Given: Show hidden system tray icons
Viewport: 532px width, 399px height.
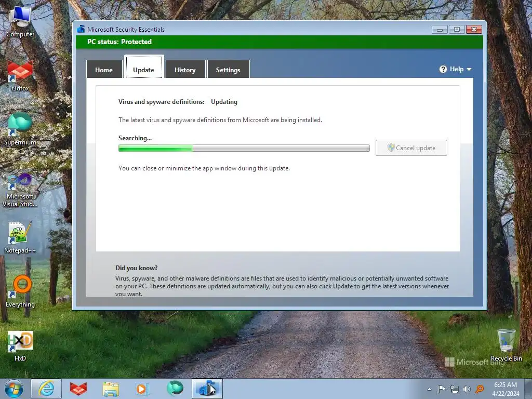Looking at the screenshot, I should [429, 389].
